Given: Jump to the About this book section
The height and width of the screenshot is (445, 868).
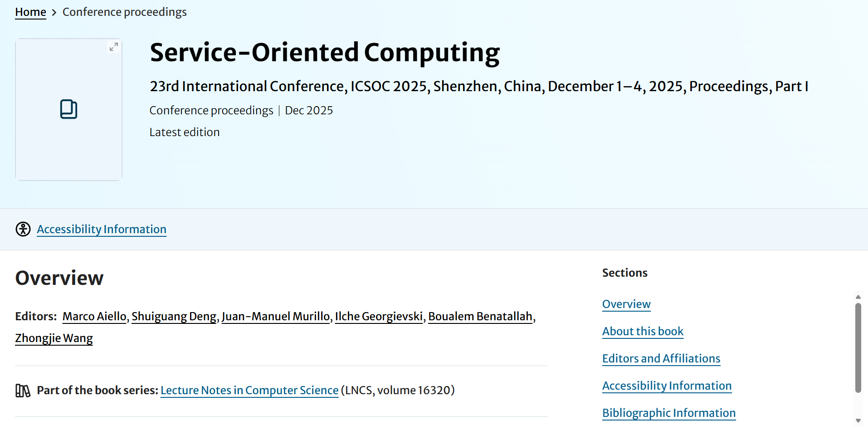Looking at the screenshot, I should [x=643, y=331].
